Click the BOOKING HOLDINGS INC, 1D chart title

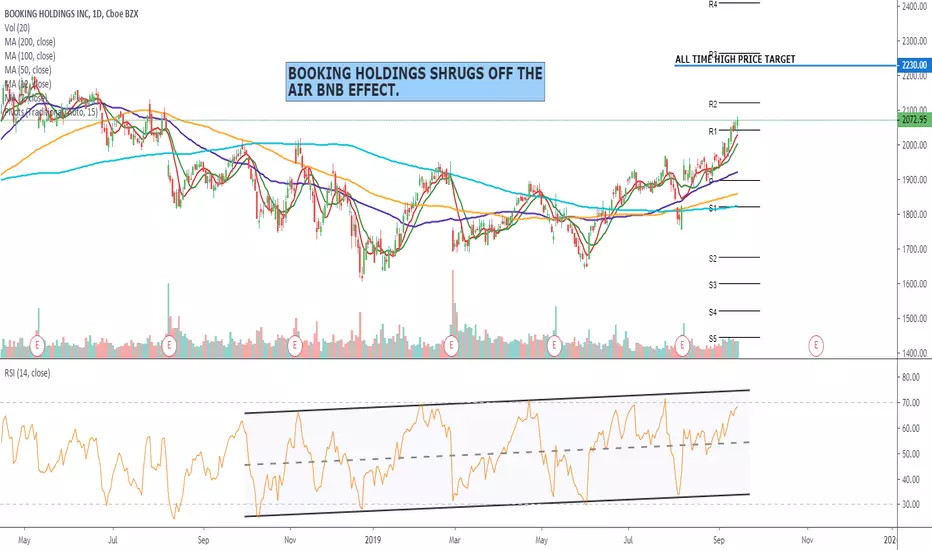click(x=71, y=14)
